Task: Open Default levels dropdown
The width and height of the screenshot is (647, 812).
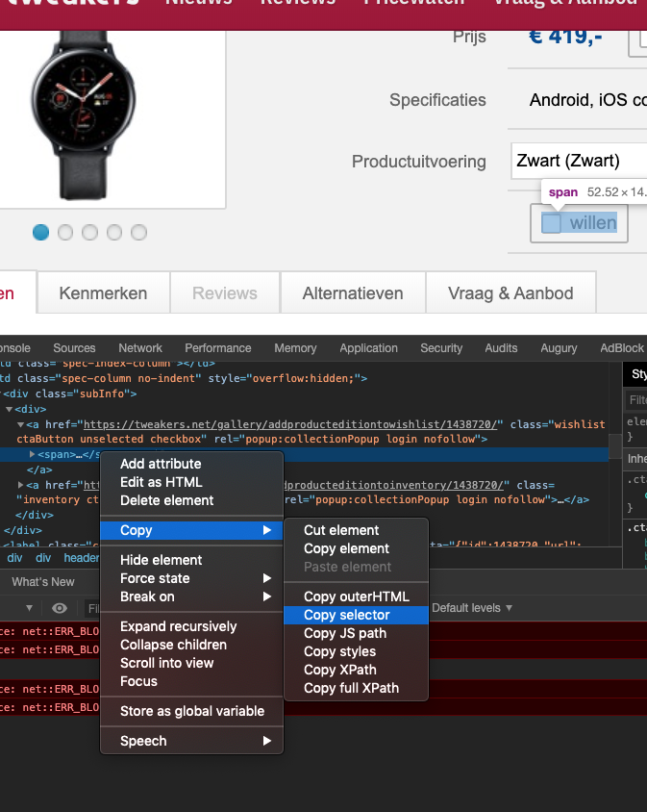Action: pyautogui.click(x=472, y=608)
